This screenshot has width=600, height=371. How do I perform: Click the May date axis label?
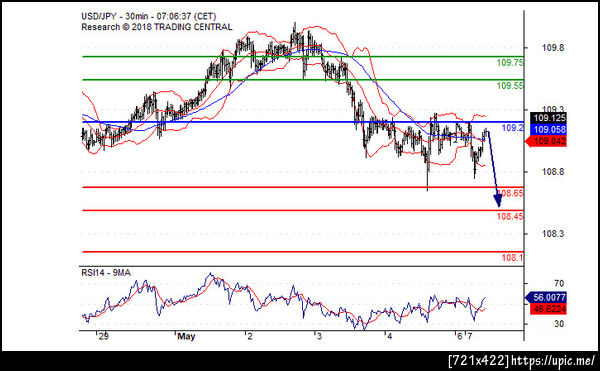(x=186, y=337)
